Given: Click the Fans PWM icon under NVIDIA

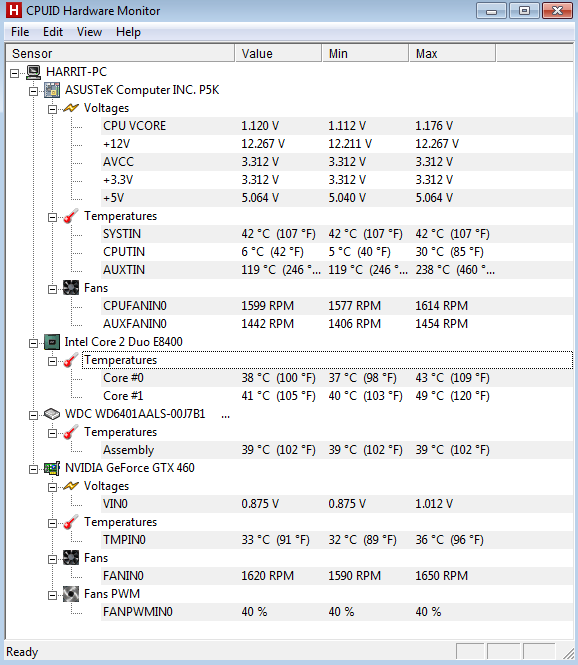Looking at the screenshot, I should [x=71, y=594].
